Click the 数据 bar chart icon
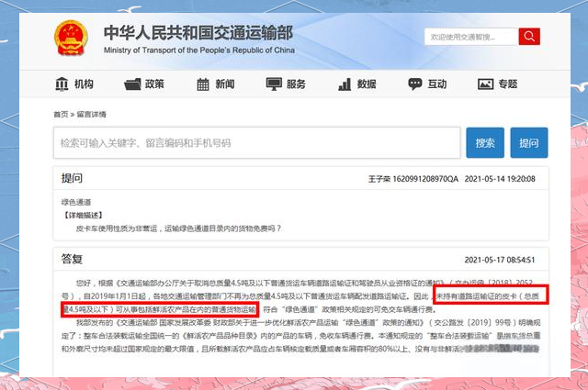 (345, 84)
